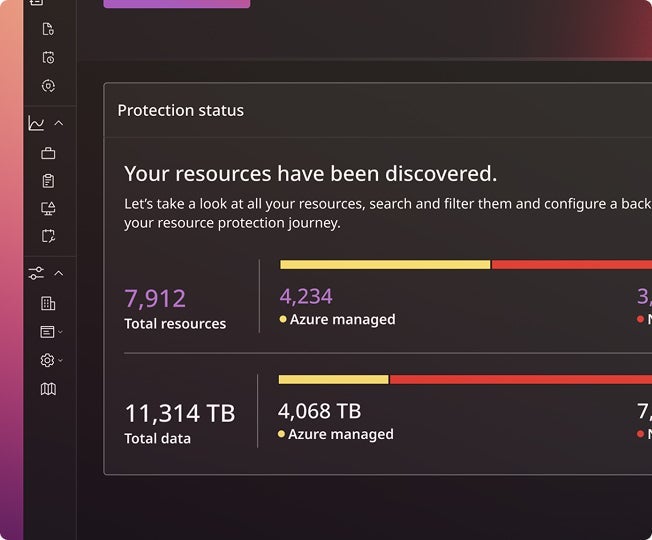Click the 4,068 TB Azure managed value
Image resolution: width=652 pixels, height=540 pixels.
pos(319,411)
